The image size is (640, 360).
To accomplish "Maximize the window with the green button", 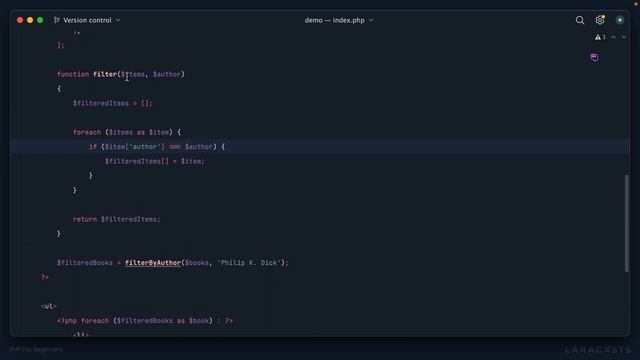I will (40, 20).
